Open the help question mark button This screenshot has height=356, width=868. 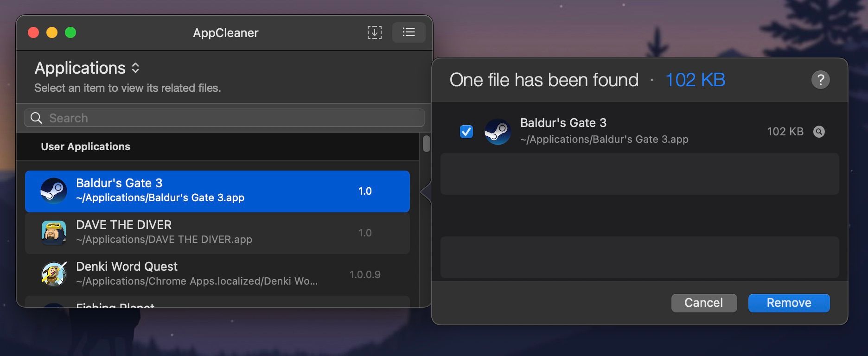[x=821, y=80]
